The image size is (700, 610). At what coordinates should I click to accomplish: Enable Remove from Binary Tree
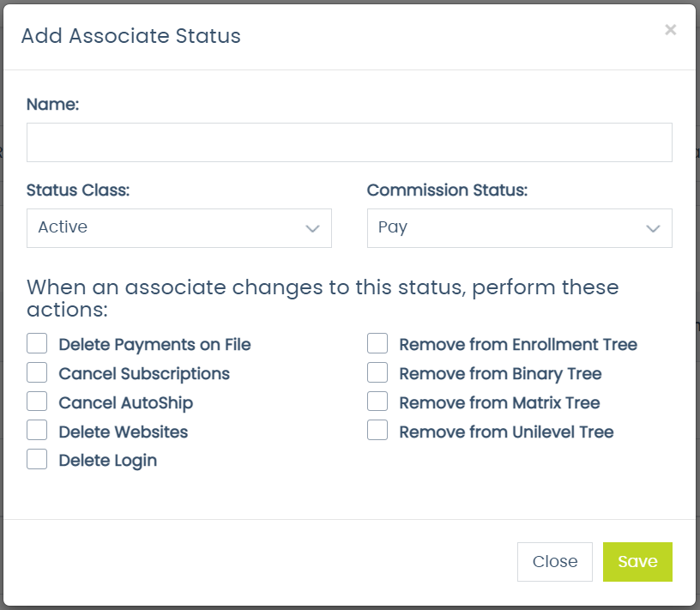pyautogui.click(x=377, y=372)
